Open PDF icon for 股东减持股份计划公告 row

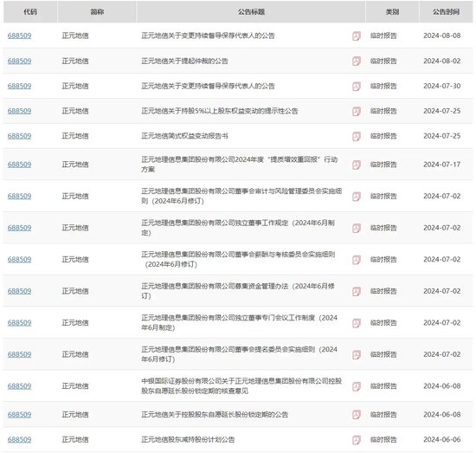[x=357, y=440]
